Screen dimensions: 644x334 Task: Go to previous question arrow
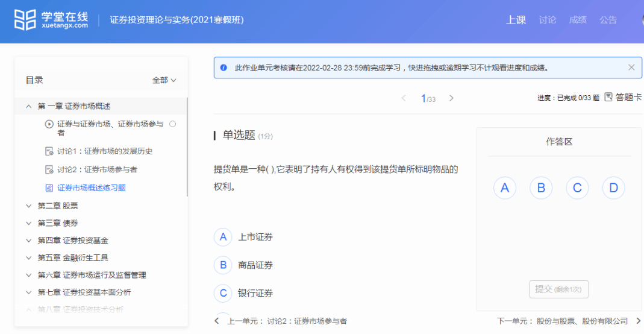tap(404, 98)
